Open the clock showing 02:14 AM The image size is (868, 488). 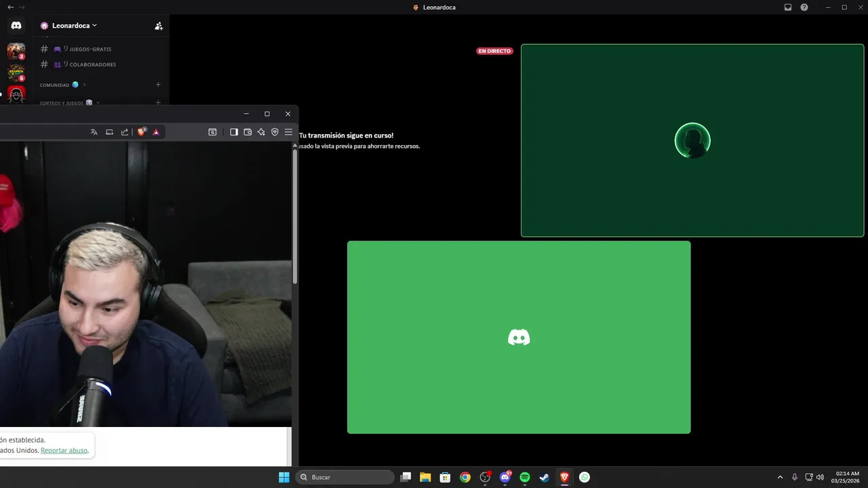pos(847,477)
